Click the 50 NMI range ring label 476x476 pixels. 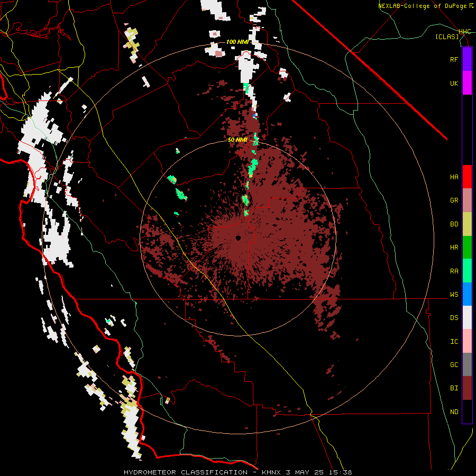tap(237, 140)
